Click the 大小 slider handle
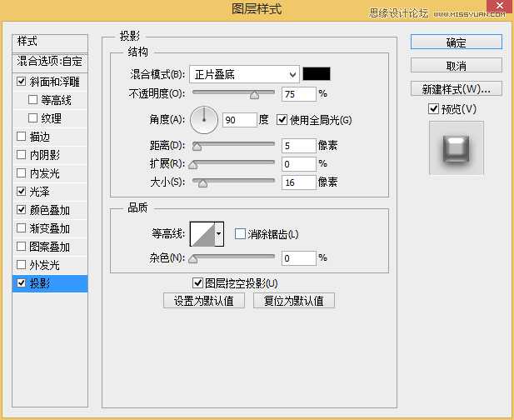The image size is (514, 420). pyautogui.click(x=203, y=183)
